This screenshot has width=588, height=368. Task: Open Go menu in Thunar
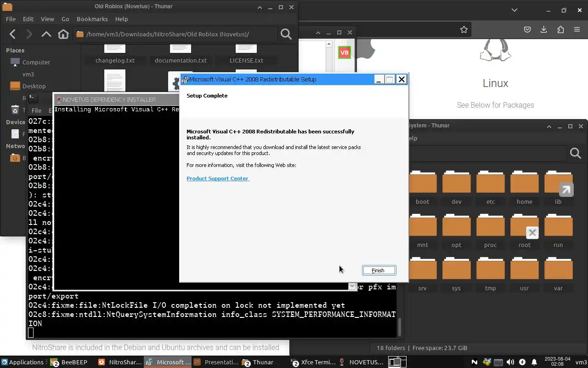click(65, 19)
